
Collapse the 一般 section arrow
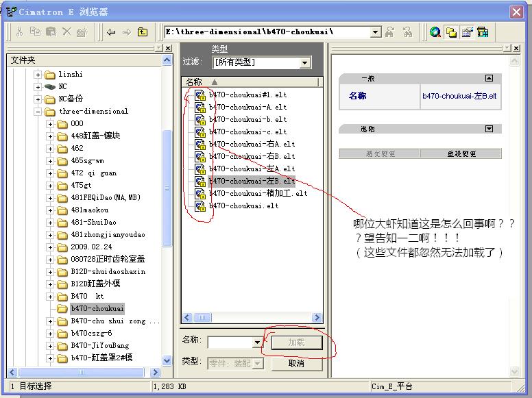pyautogui.click(x=489, y=78)
